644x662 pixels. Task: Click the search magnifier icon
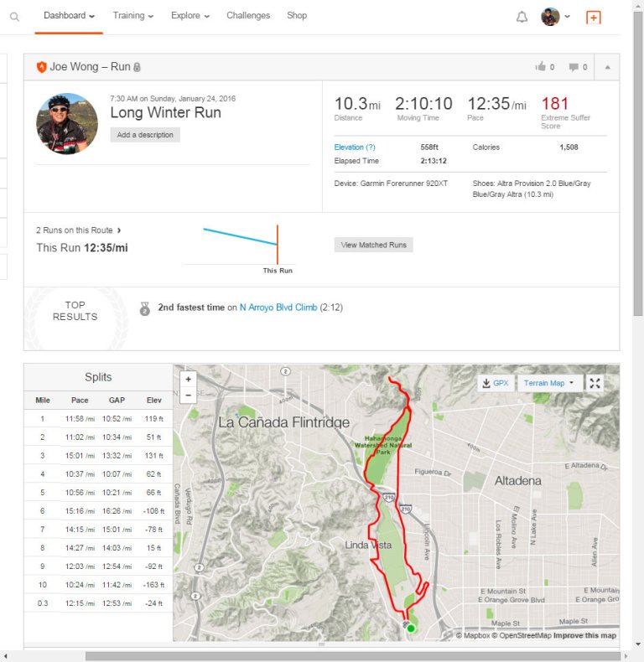coord(14,16)
